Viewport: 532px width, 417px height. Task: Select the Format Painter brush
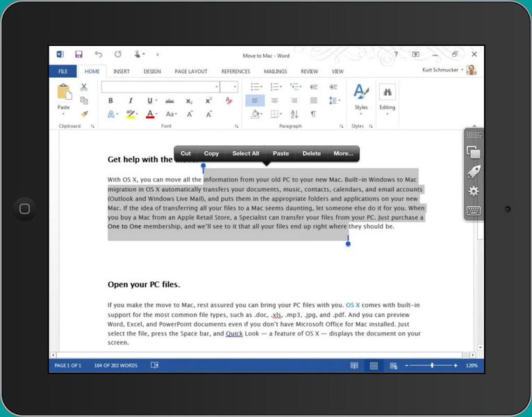tap(85, 114)
